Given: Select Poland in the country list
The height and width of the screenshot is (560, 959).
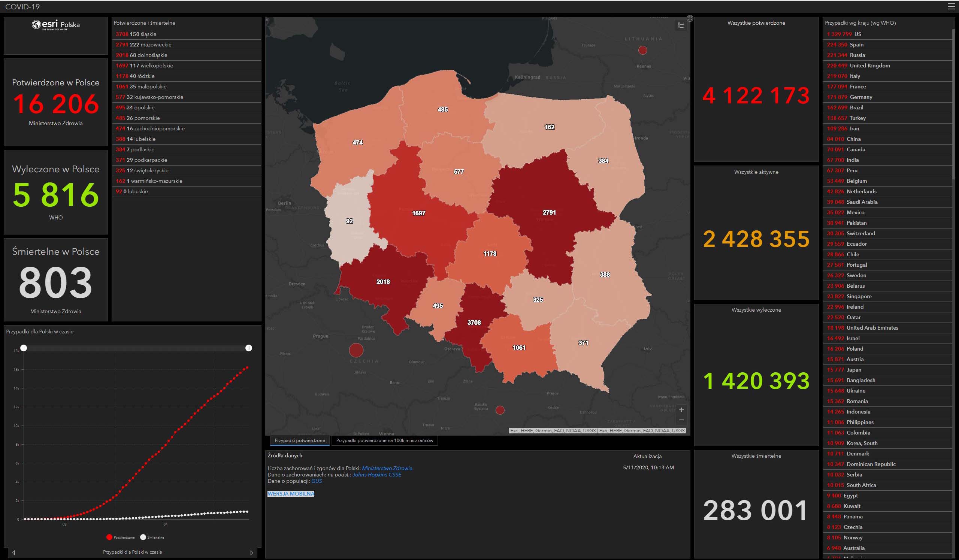Looking at the screenshot, I should (x=854, y=349).
